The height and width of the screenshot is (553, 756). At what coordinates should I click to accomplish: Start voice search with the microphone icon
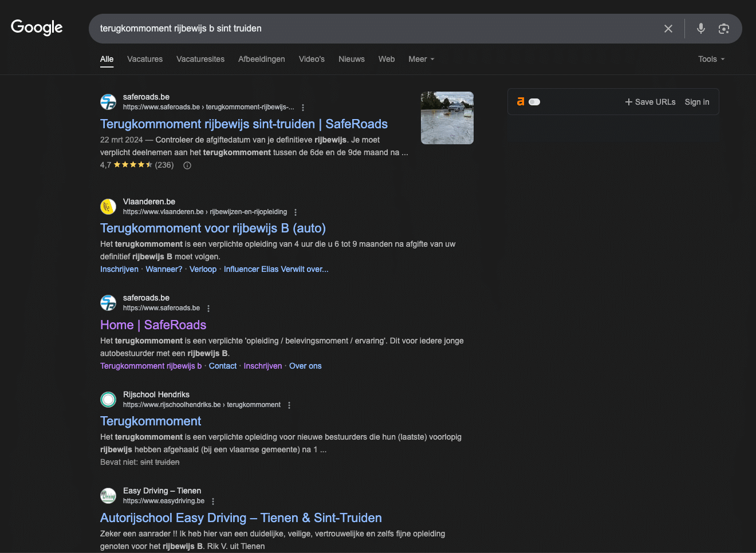(700, 29)
